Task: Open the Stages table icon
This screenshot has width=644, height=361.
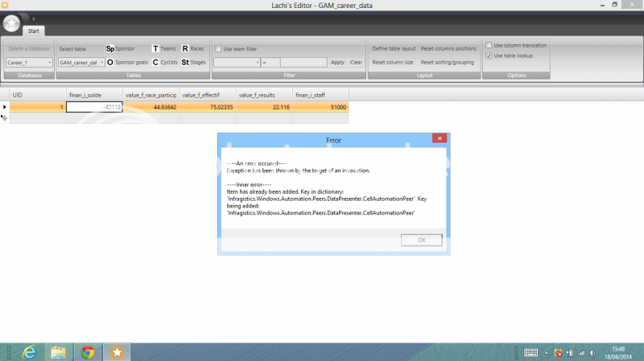Action: pyautogui.click(x=185, y=62)
